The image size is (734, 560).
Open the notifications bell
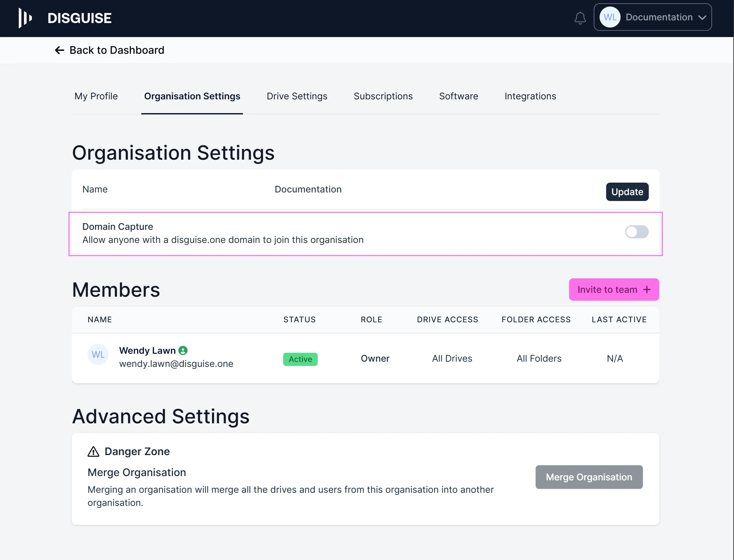click(580, 18)
